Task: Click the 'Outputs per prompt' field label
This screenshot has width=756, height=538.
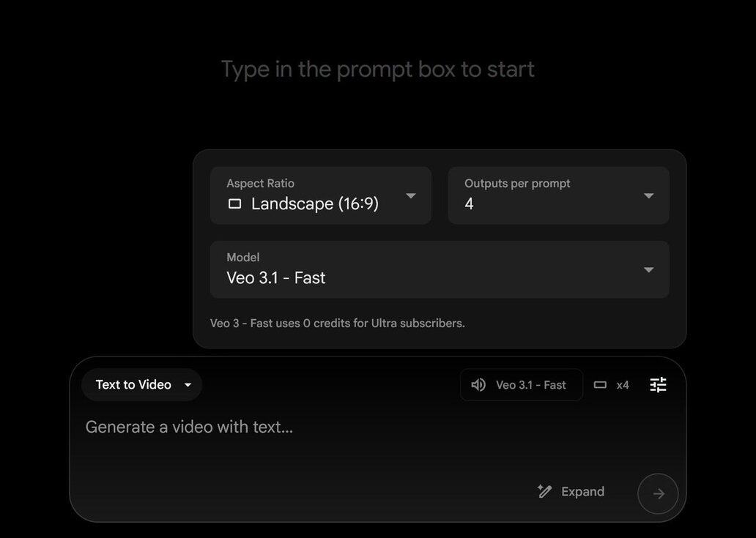Action: (x=517, y=184)
